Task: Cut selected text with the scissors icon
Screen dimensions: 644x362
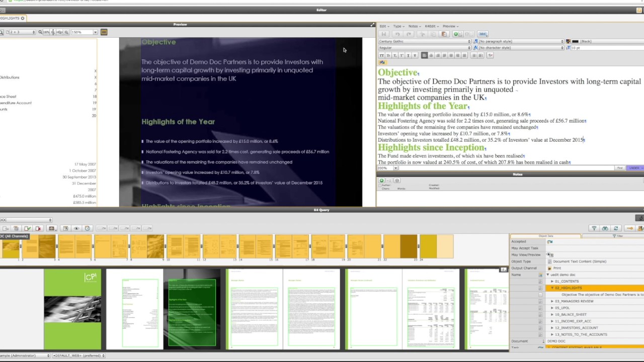Action: tap(422, 34)
